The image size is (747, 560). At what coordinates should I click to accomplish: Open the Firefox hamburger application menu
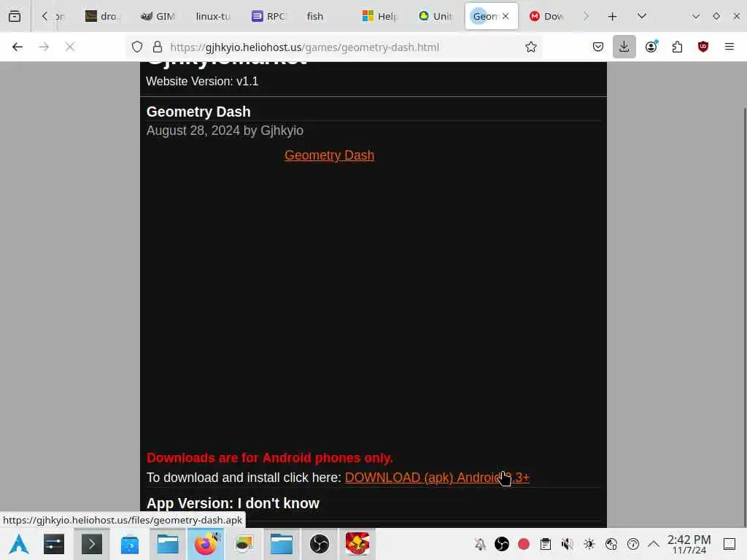coord(729,47)
